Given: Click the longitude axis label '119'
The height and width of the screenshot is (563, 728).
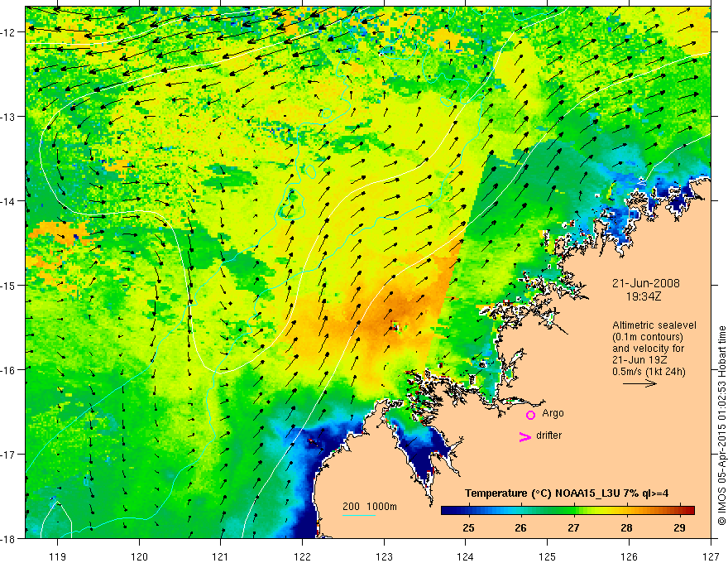Looking at the screenshot, I should 58,556.
